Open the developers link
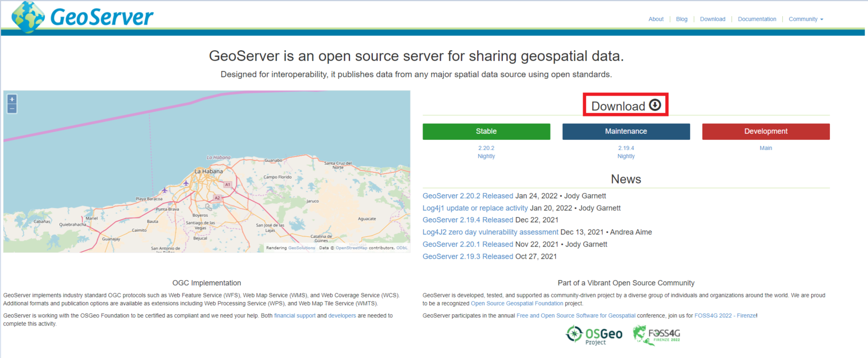The width and height of the screenshot is (868, 358). (x=342, y=316)
